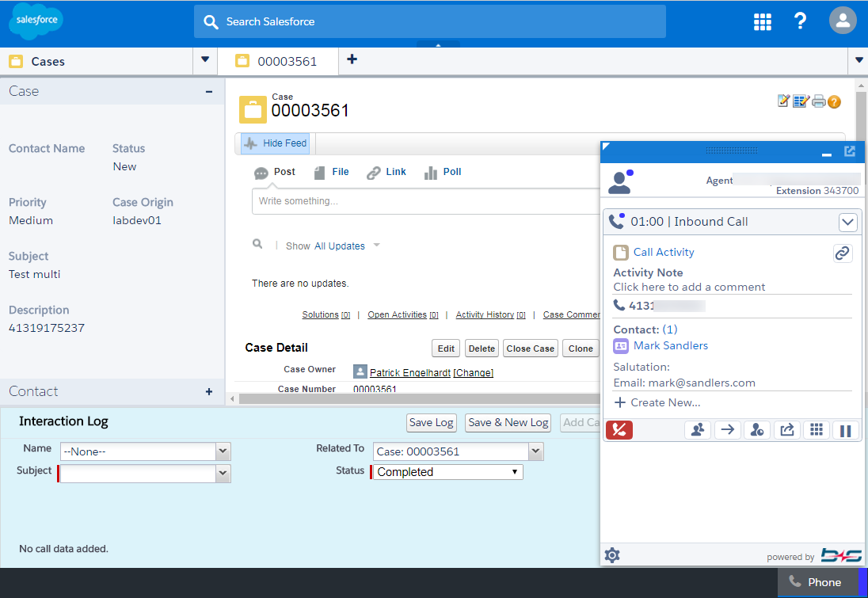Collapse the Case sidebar section
This screenshot has width=868, height=598.
[x=209, y=91]
